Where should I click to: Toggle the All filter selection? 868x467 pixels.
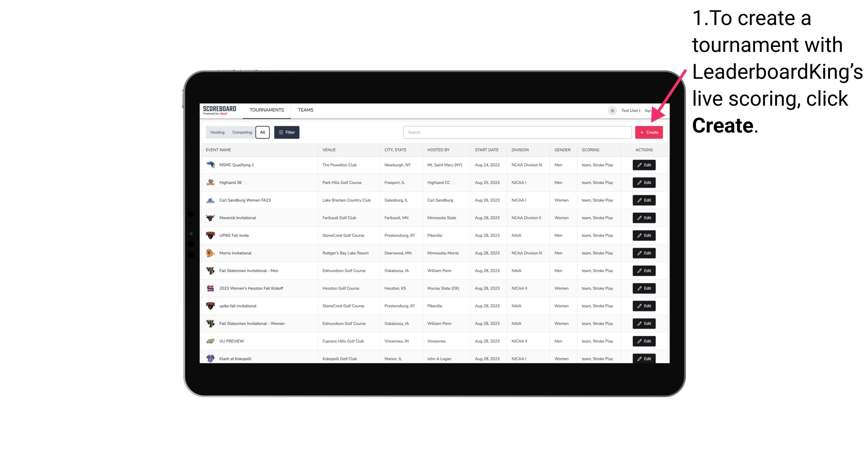click(x=262, y=132)
